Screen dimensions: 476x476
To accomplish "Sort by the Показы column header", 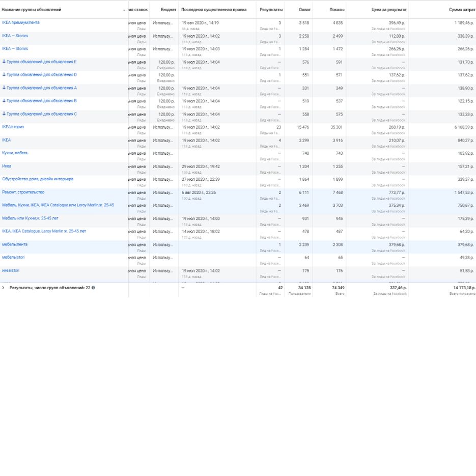I will pos(337,10).
